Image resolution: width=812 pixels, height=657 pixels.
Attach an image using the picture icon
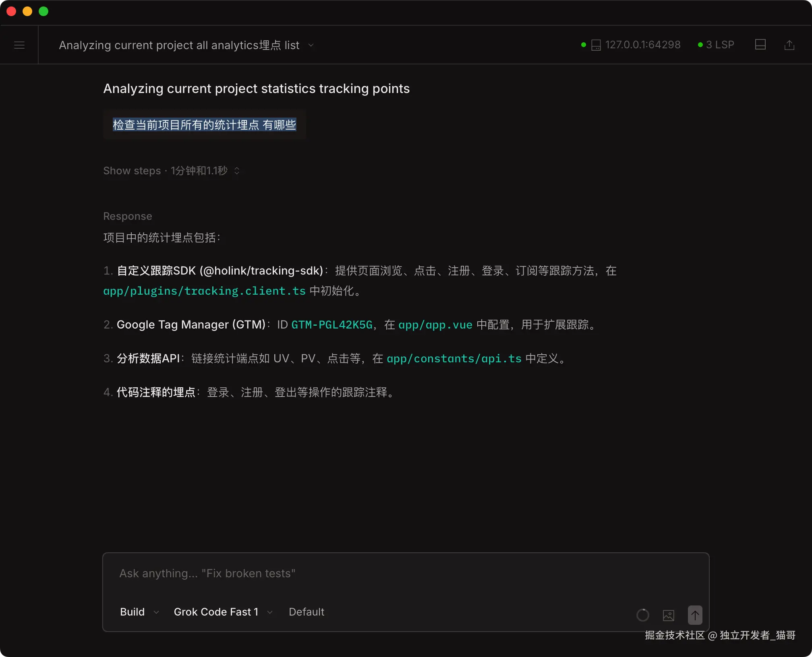point(669,615)
